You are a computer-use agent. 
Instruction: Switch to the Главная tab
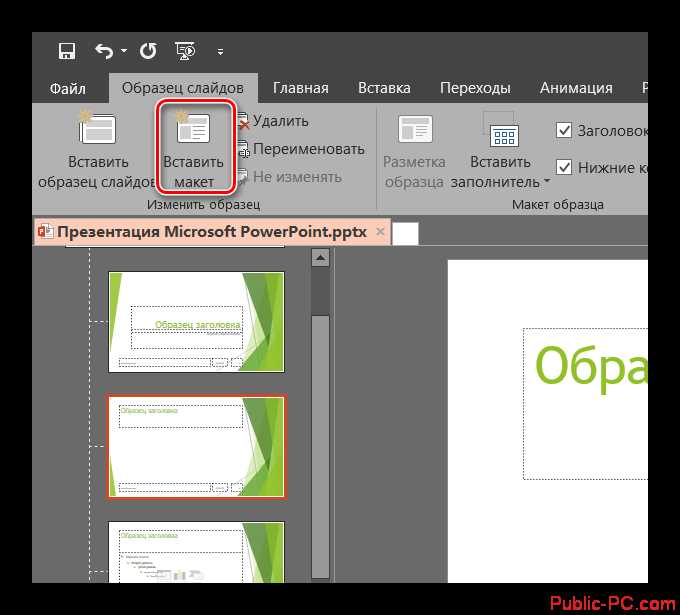click(x=301, y=88)
